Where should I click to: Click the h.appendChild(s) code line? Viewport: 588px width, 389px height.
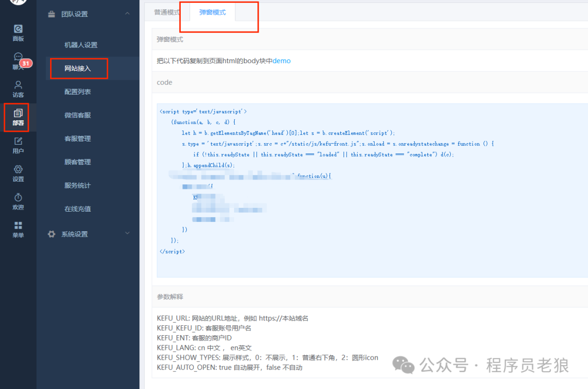pyautogui.click(x=209, y=165)
